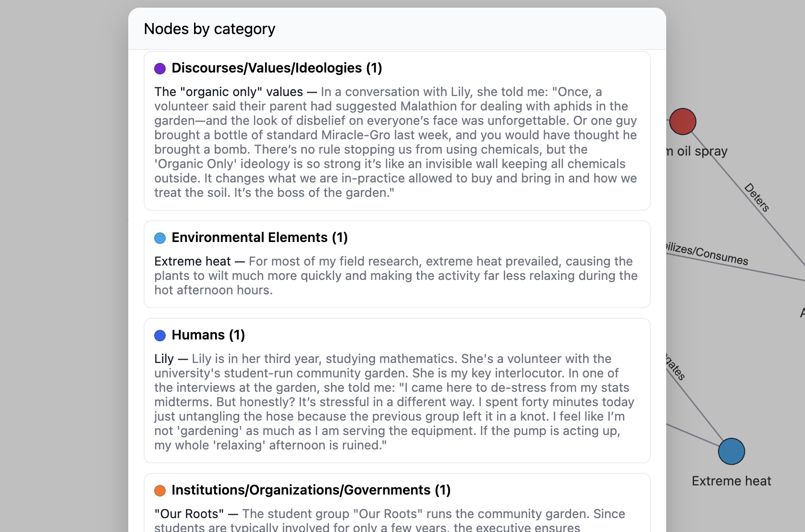The height and width of the screenshot is (532, 805).
Task: Select the red oil spray node circle
Action: point(683,121)
